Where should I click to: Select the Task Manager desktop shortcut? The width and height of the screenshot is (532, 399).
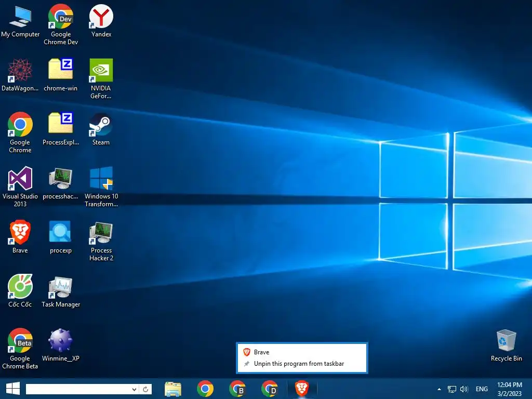coord(61,291)
